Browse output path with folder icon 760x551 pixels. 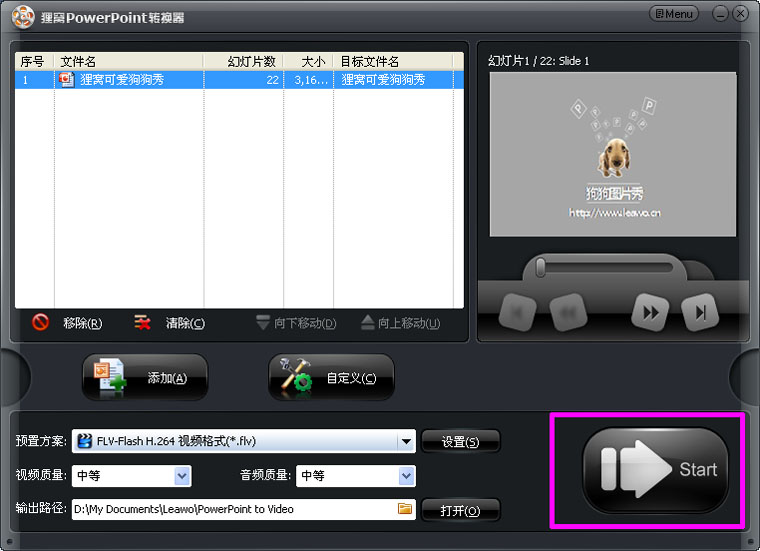[x=405, y=509]
